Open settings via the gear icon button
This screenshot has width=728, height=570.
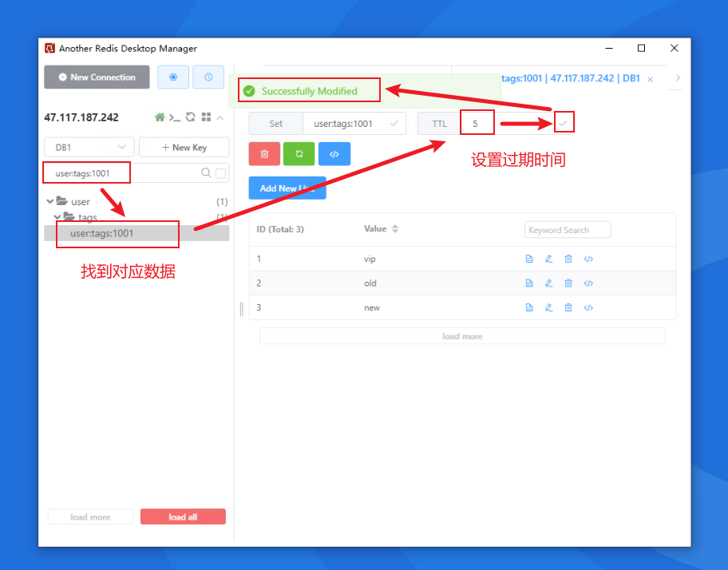pos(173,77)
